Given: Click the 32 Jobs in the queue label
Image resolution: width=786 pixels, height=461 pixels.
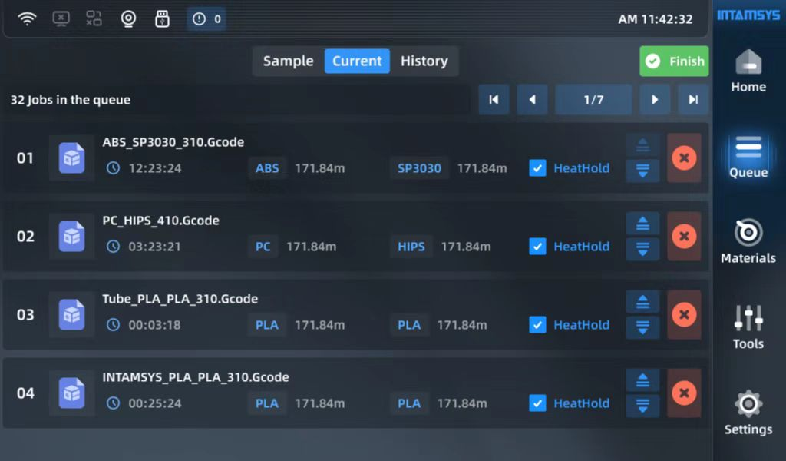Looking at the screenshot, I should click(x=71, y=100).
